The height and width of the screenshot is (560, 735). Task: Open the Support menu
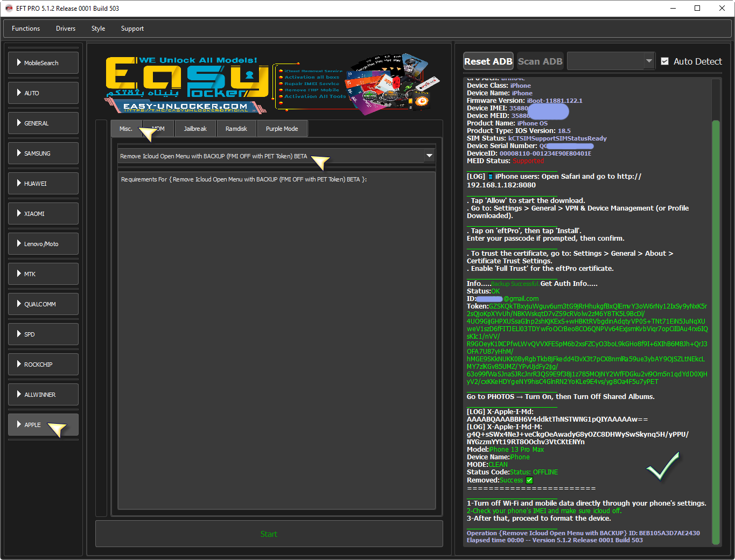132,29
